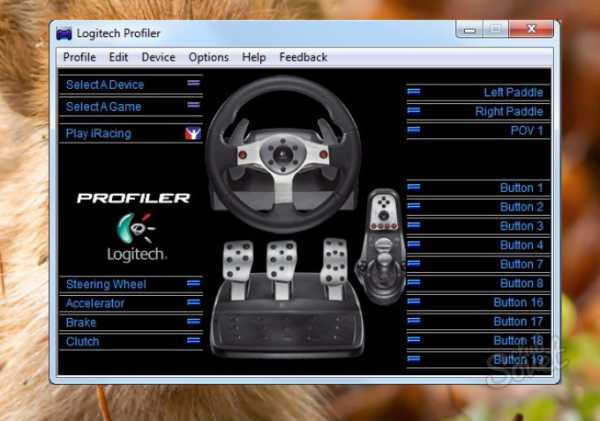Click the Accelerator axis label
Screen dimensions: 600x421
pos(95,304)
